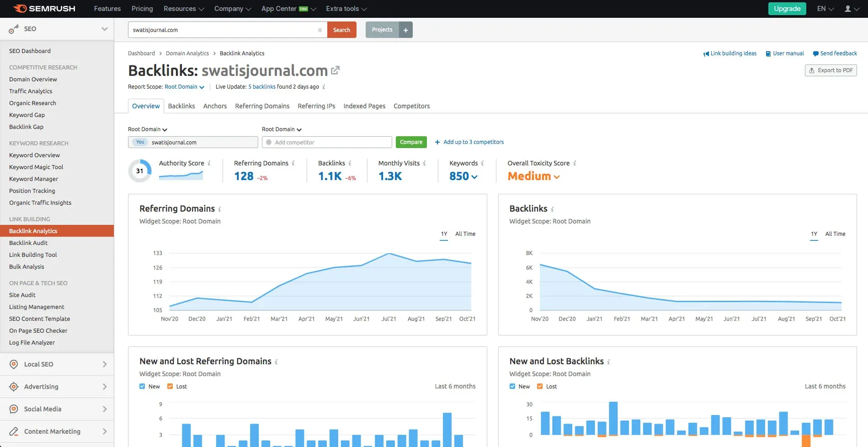Click the Authority Score trend sparkline

[x=181, y=176]
